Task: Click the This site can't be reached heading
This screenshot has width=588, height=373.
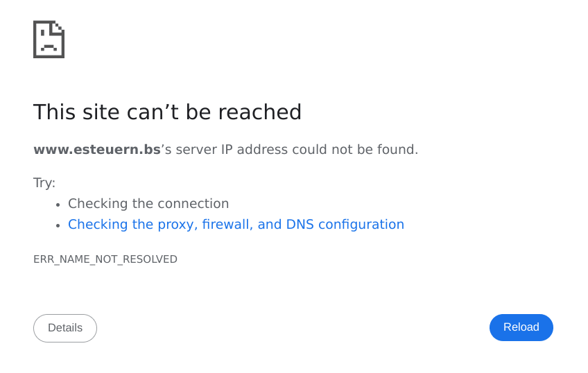Action: 167,112
